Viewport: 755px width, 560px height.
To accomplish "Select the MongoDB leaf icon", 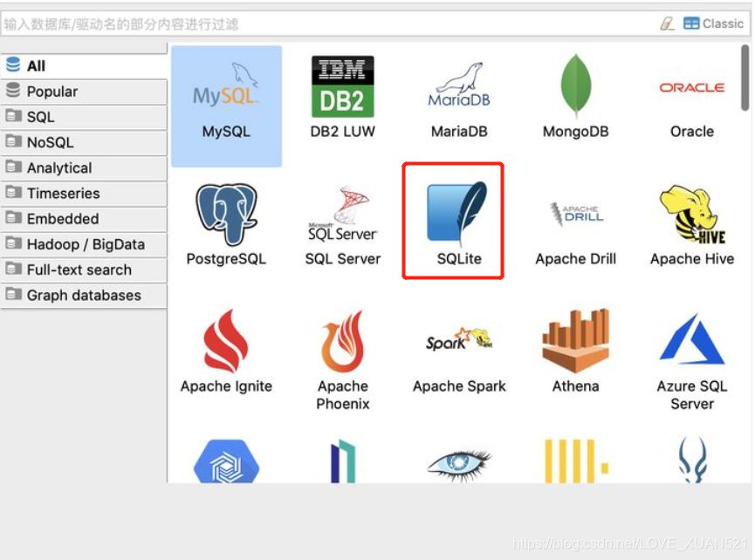I will (x=575, y=96).
